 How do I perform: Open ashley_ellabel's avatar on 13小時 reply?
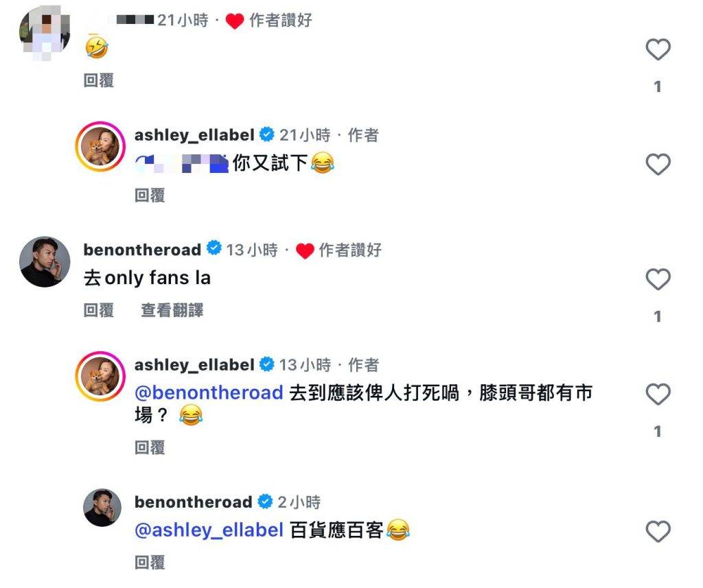[x=100, y=377]
